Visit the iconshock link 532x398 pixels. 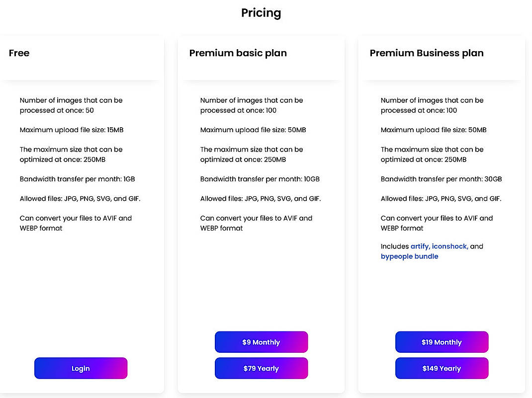(449, 246)
